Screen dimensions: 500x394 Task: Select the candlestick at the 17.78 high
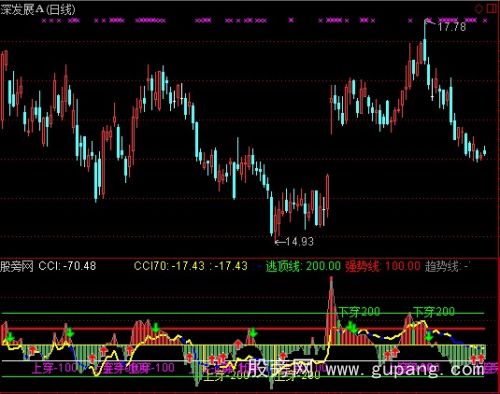click(425, 43)
